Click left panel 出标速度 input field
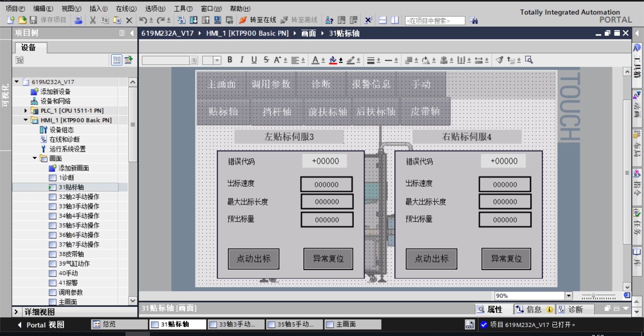The image size is (644, 336). (326, 184)
